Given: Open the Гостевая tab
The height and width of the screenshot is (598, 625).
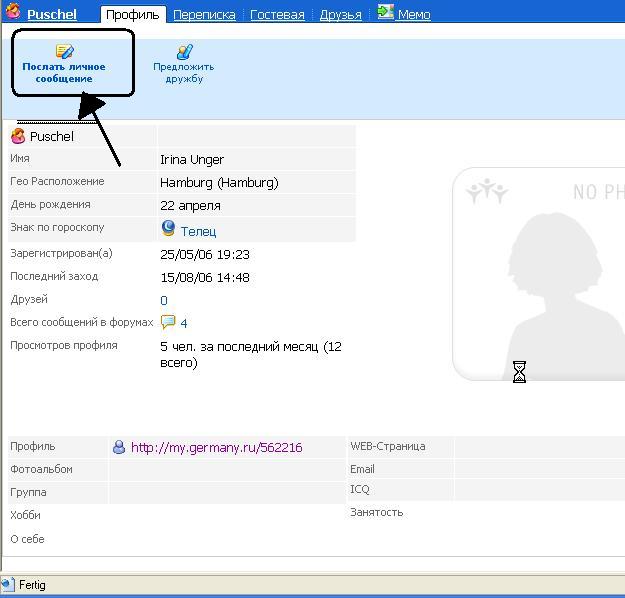Looking at the screenshot, I should pos(277,15).
